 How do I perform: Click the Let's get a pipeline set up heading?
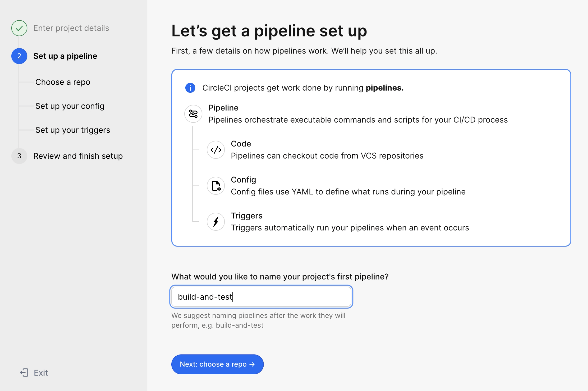point(269,31)
